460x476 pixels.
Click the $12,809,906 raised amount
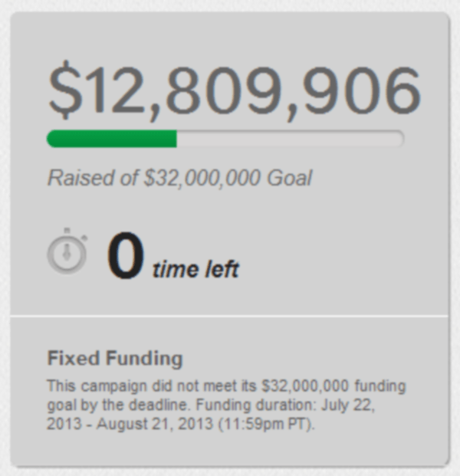click(235, 92)
